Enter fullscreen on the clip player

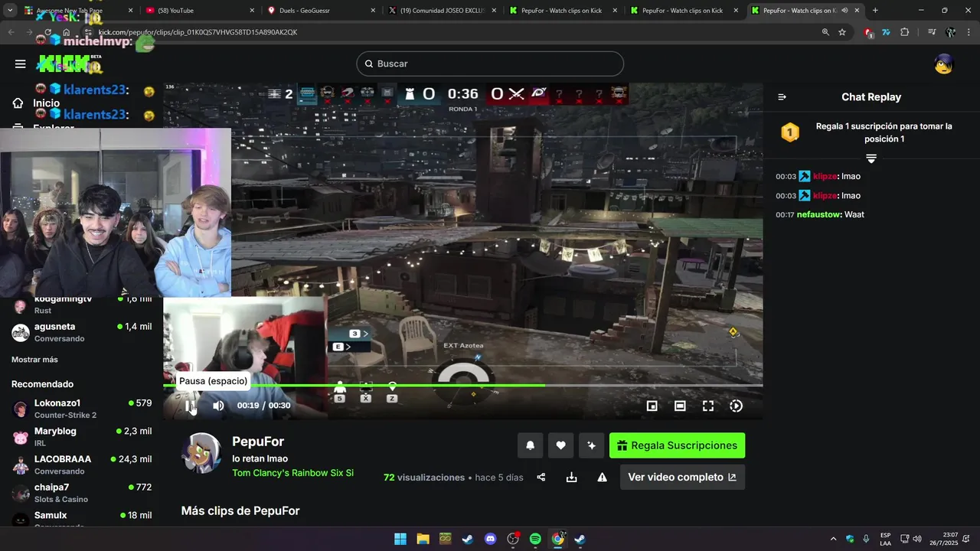708,406
